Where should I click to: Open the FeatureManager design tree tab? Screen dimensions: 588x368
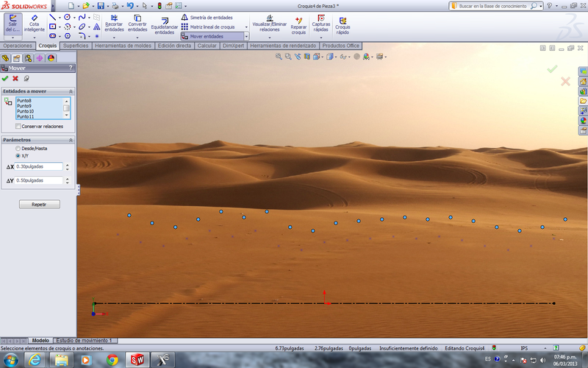coord(5,58)
